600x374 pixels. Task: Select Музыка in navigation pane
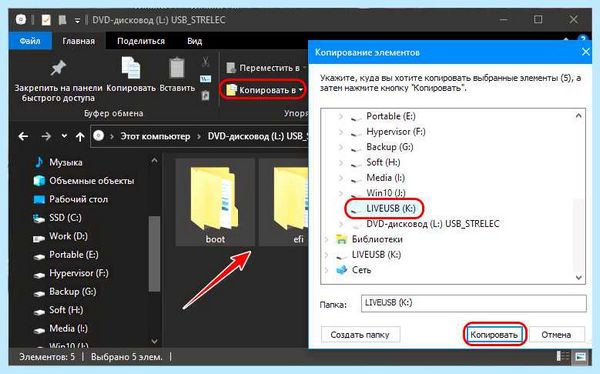[65, 162]
